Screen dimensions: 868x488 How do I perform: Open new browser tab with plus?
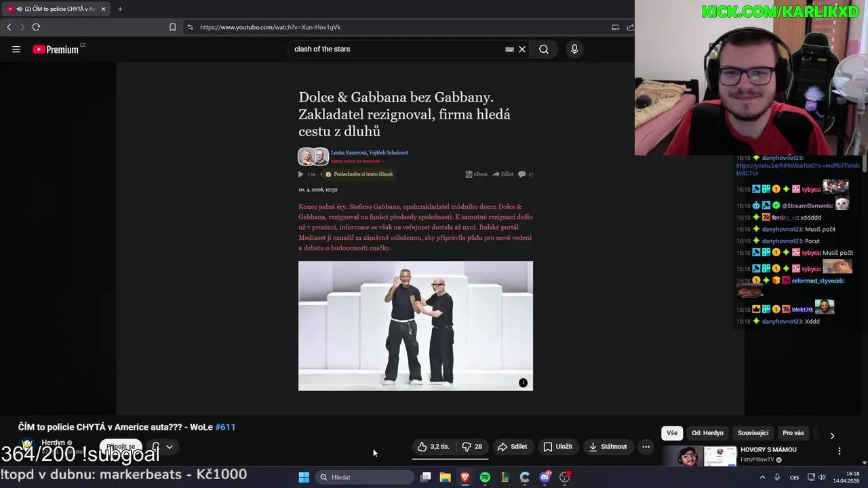(120, 9)
